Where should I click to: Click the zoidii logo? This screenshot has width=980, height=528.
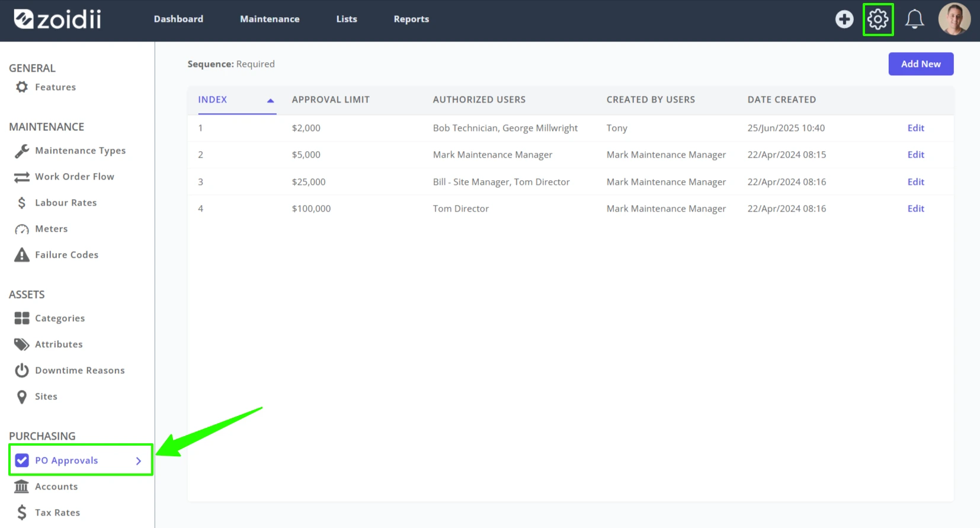(x=57, y=19)
